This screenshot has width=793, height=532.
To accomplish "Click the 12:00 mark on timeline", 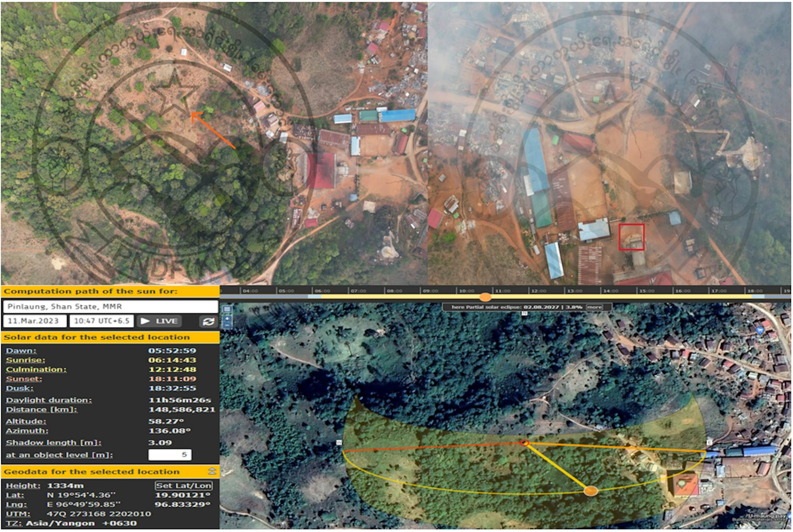I will tap(538, 292).
